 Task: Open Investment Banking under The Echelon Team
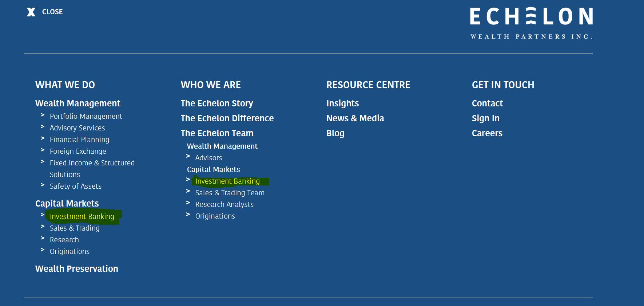(x=227, y=181)
